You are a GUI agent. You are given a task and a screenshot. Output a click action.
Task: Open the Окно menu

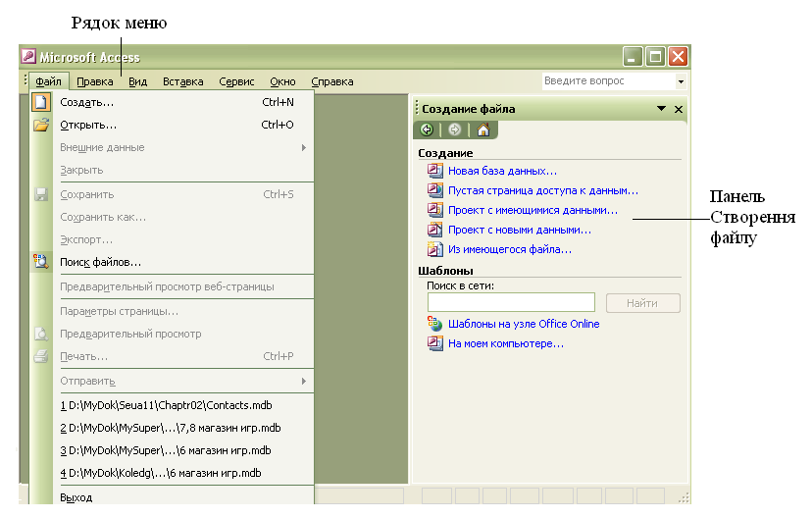pos(282,81)
